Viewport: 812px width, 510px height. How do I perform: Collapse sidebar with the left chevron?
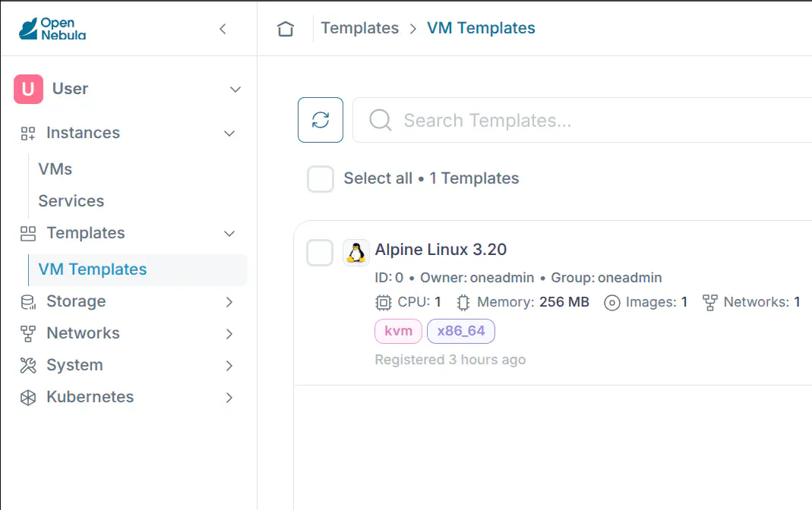[x=223, y=29]
